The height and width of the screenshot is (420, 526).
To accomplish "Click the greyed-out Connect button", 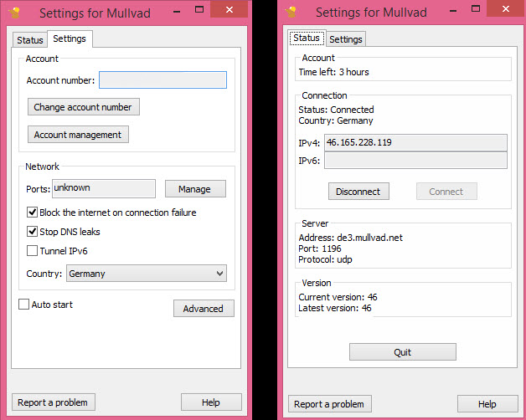I will [x=446, y=192].
